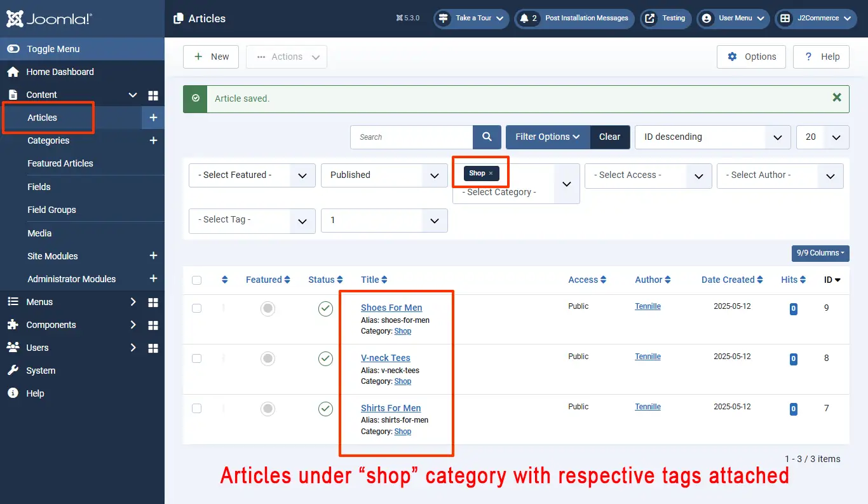Open Select Tag filter dropdown

[x=252, y=221]
